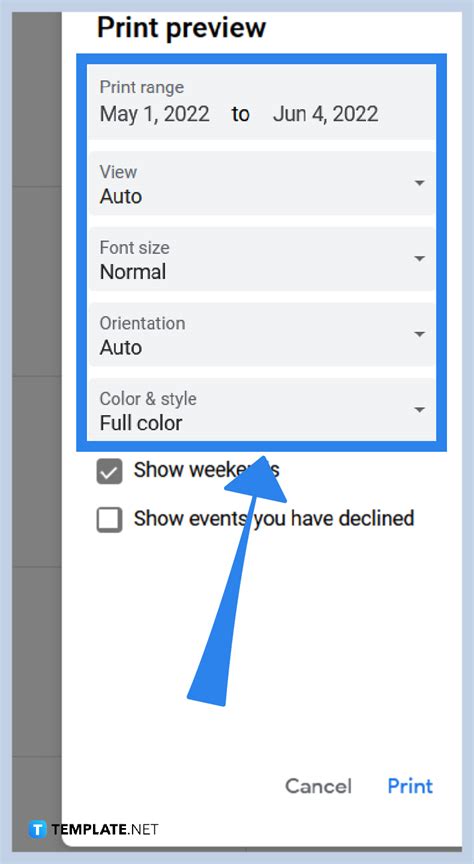Click the Print button
This screenshot has width=474, height=864.
[x=410, y=786]
